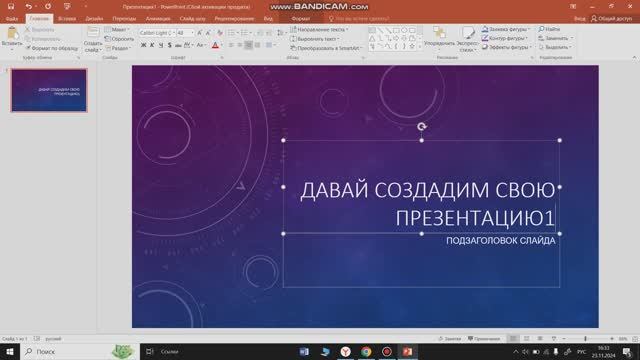
Task: Open Chrome from the taskbar
Action: tap(366, 351)
